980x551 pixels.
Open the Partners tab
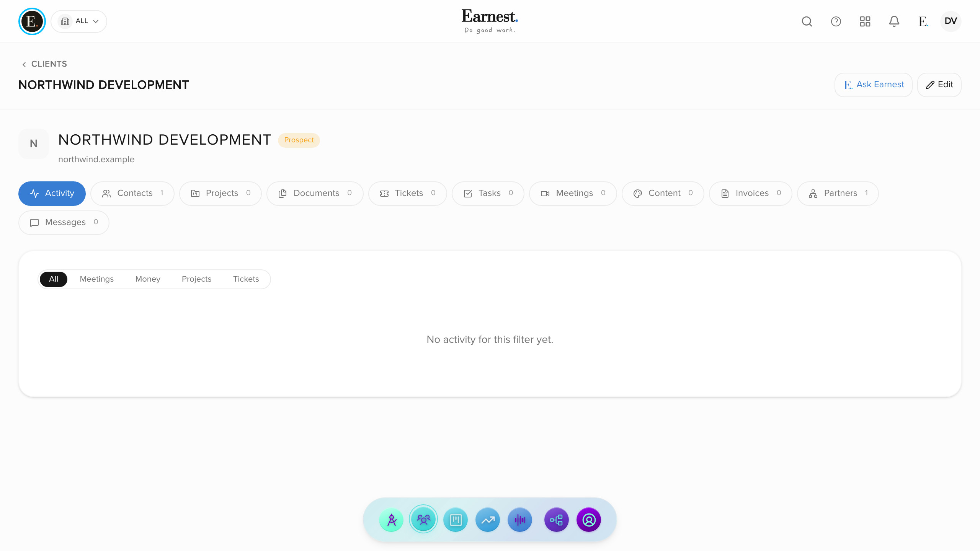(x=838, y=194)
